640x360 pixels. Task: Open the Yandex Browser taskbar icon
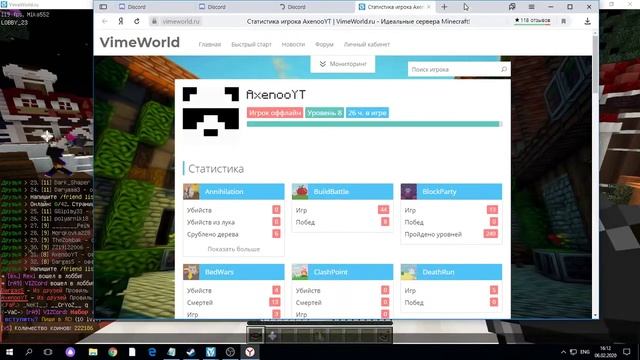click(250, 352)
